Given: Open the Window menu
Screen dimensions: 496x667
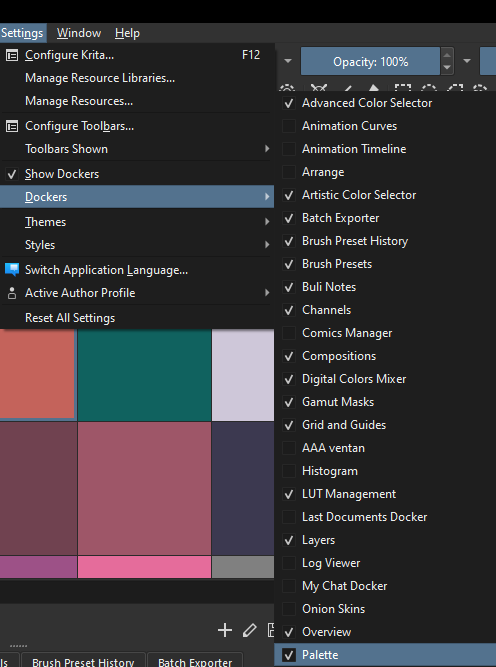Looking at the screenshot, I should (x=79, y=33).
